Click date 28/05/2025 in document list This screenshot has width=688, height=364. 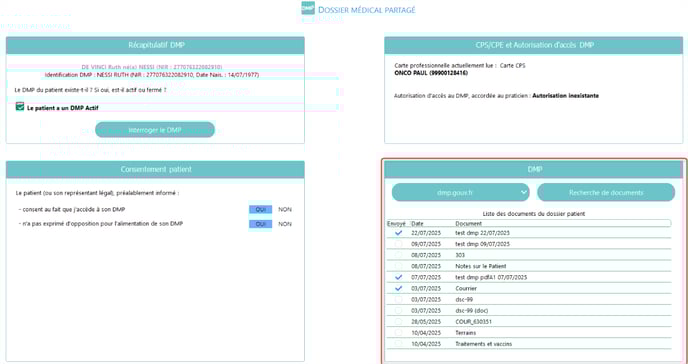tap(426, 321)
